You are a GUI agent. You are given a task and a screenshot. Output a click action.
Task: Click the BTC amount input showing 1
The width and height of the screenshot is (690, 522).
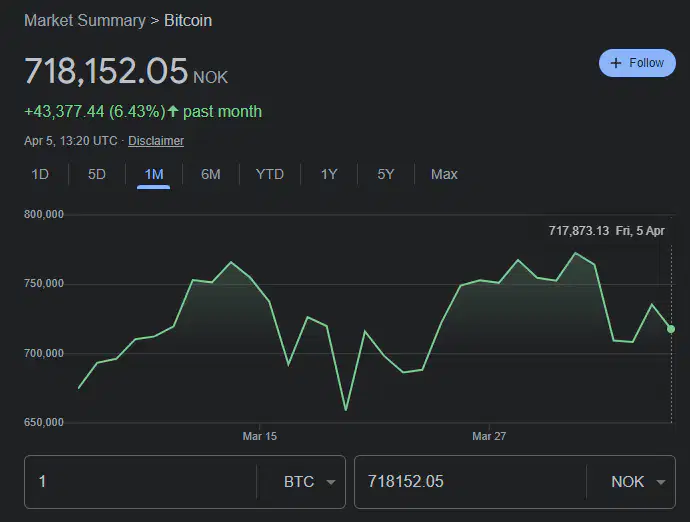point(141,482)
